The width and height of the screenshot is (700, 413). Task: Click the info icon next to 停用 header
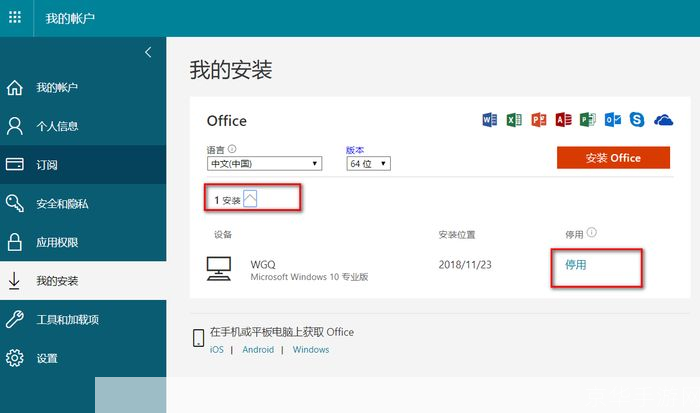click(592, 232)
